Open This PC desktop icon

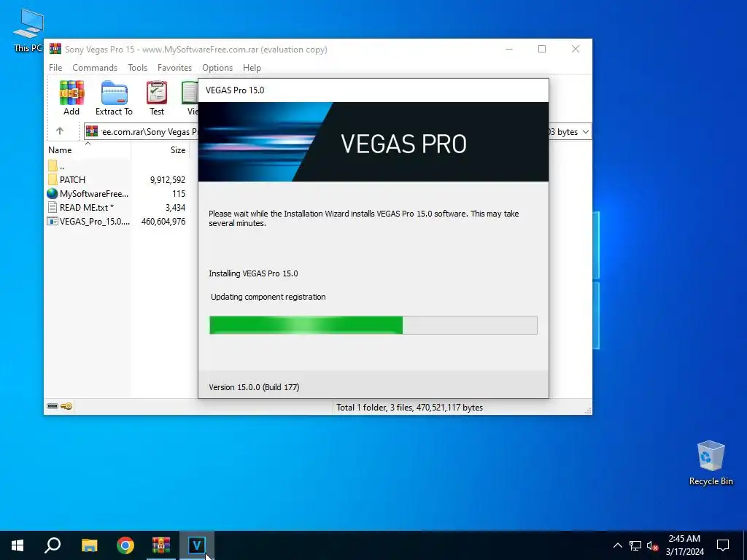pos(28,30)
